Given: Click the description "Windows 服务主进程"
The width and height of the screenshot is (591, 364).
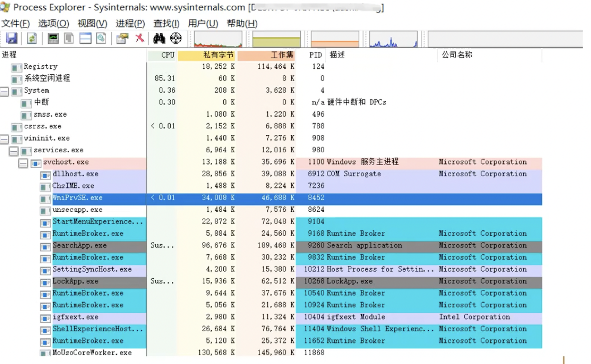Looking at the screenshot, I should [x=363, y=162].
